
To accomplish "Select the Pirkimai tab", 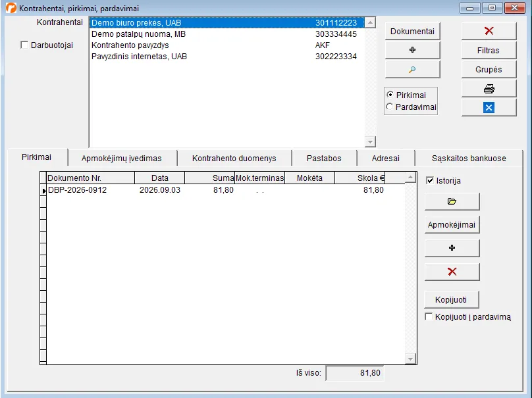I will [37, 157].
